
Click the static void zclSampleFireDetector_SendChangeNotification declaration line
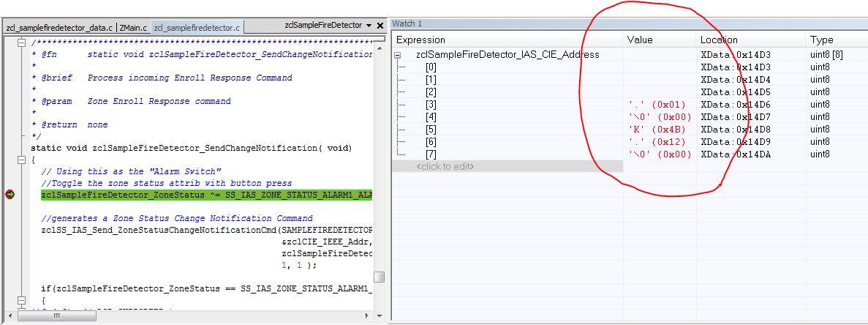192,149
